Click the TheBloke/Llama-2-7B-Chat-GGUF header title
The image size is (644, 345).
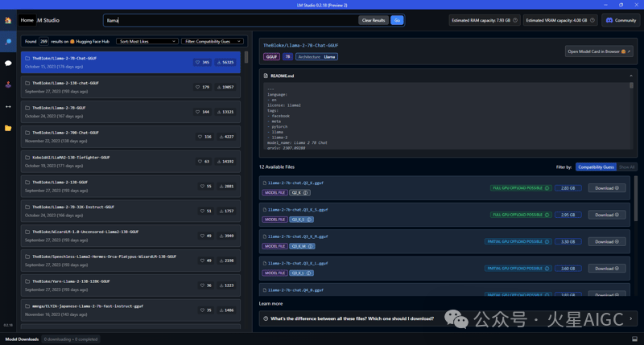[300, 46]
